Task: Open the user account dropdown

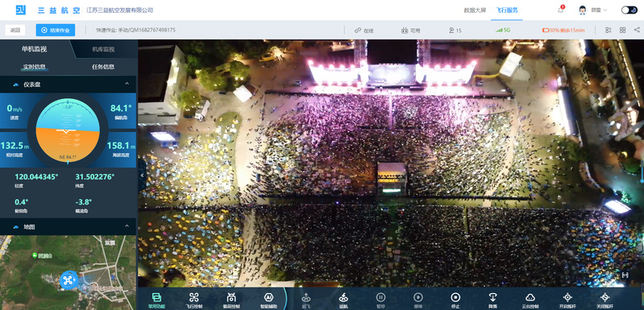Action: point(592,10)
